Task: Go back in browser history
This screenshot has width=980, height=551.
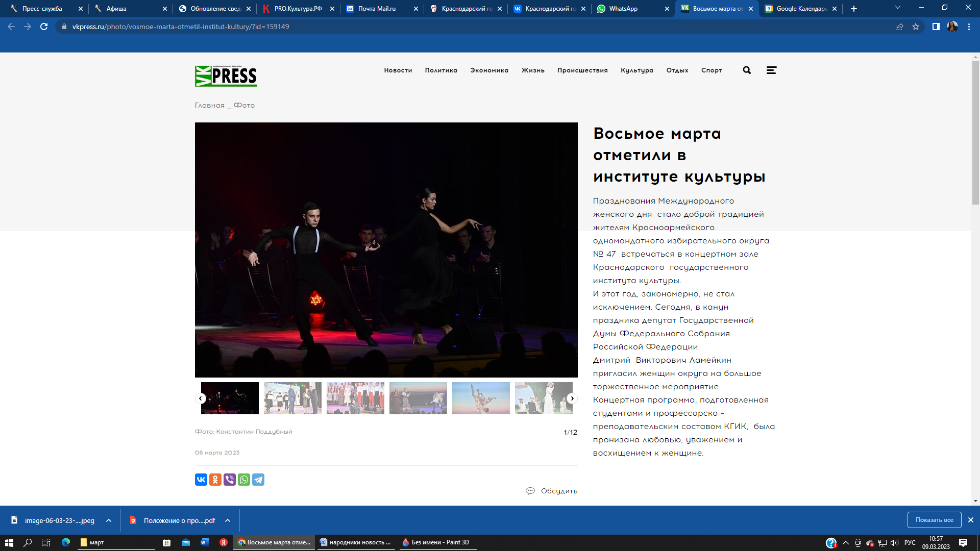Action: point(11,27)
